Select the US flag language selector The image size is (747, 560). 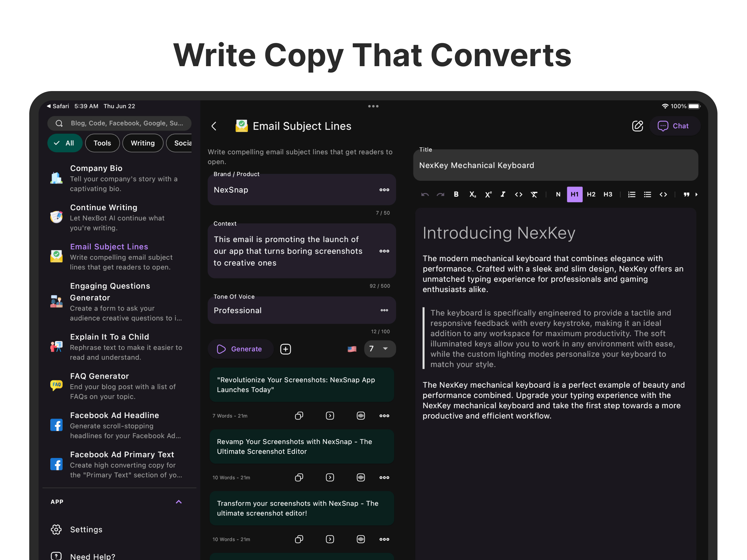click(x=352, y=349)
